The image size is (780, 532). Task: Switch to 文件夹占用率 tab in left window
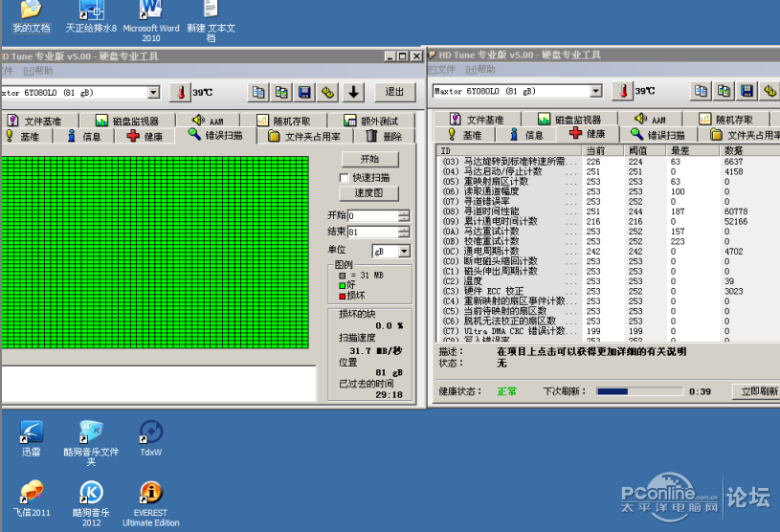pyautogui.click(x=304, y=136)
